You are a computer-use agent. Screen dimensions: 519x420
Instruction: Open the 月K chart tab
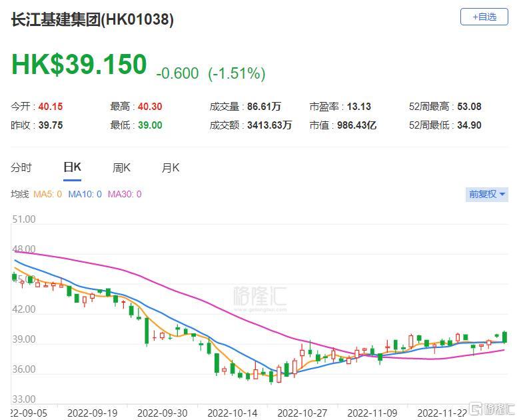tap(171, 167)
